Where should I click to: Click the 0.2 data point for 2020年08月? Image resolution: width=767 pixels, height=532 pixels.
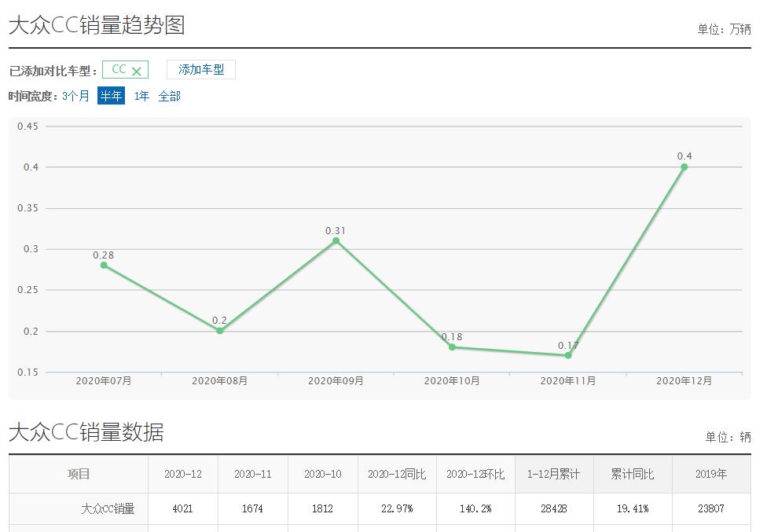pyautogui.click(x=219, y=331)
